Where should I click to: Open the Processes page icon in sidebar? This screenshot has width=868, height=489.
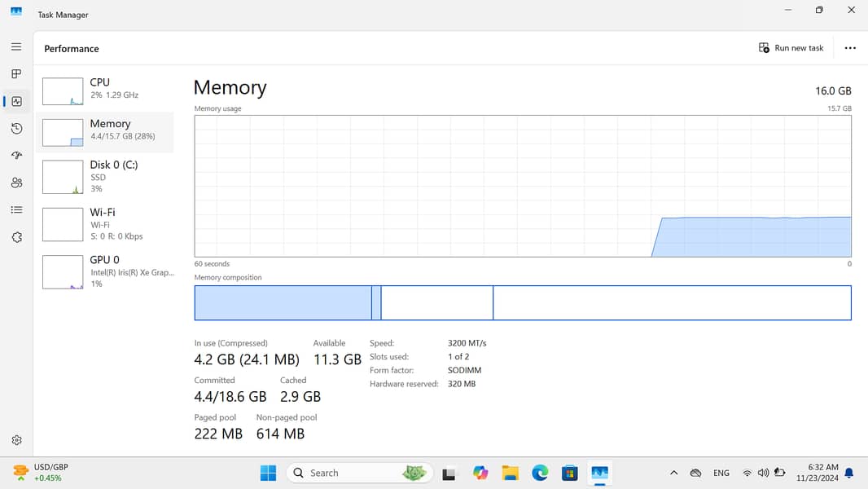[x=16, y=74]
